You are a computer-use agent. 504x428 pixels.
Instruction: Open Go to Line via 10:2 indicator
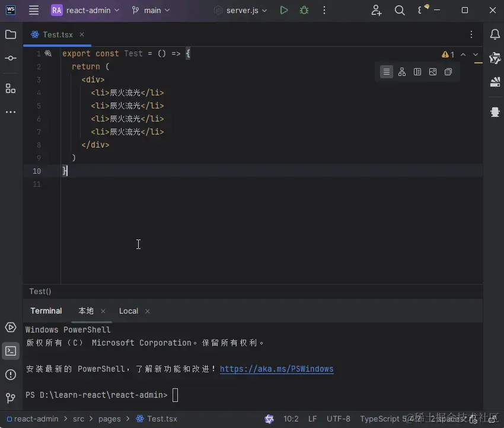click(x=291, y=419)
